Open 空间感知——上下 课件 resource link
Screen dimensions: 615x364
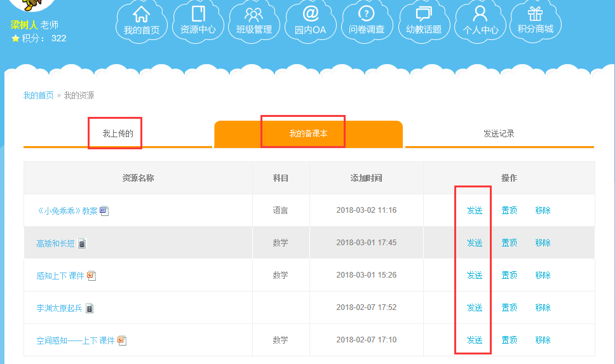click(x=76, y=340)
